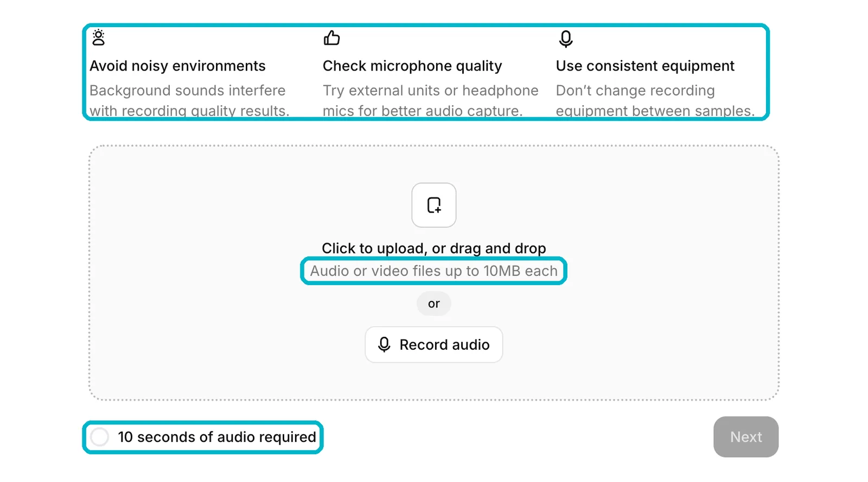Click the 'Audio or video files up to 10MB' hint
This screenshot has height=482, width=868.
coord(434,271)
